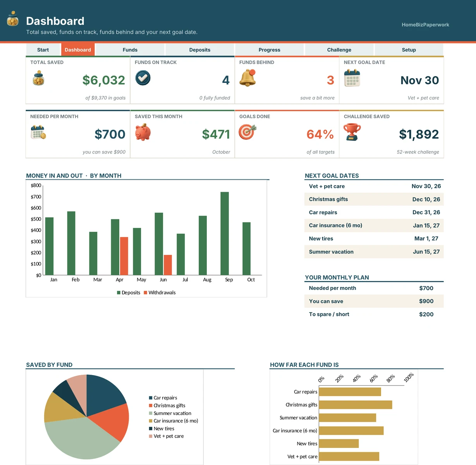Click the Nov 30 next goal date
This screenshot has height=465, width=476.
pyautogui.click(x=420, y=80)
